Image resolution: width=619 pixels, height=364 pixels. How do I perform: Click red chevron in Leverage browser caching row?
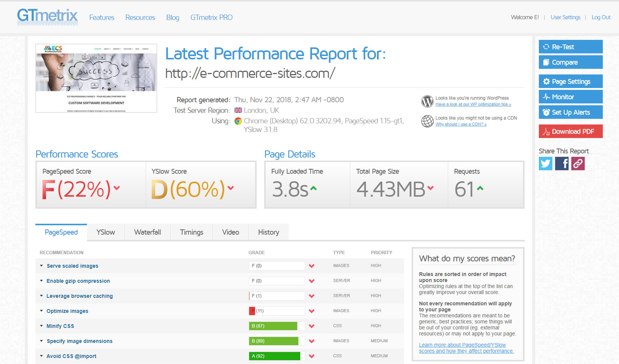tap(312, 296)
